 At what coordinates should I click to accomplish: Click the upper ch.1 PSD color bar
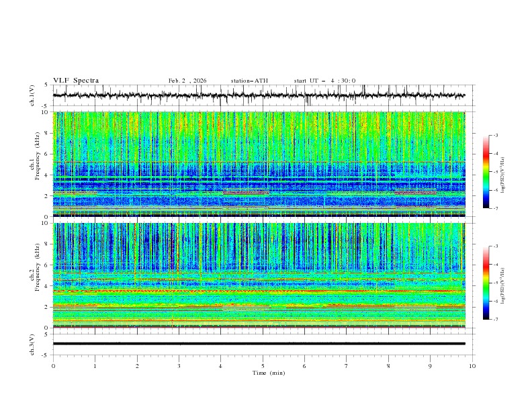[x=486, y=172]
